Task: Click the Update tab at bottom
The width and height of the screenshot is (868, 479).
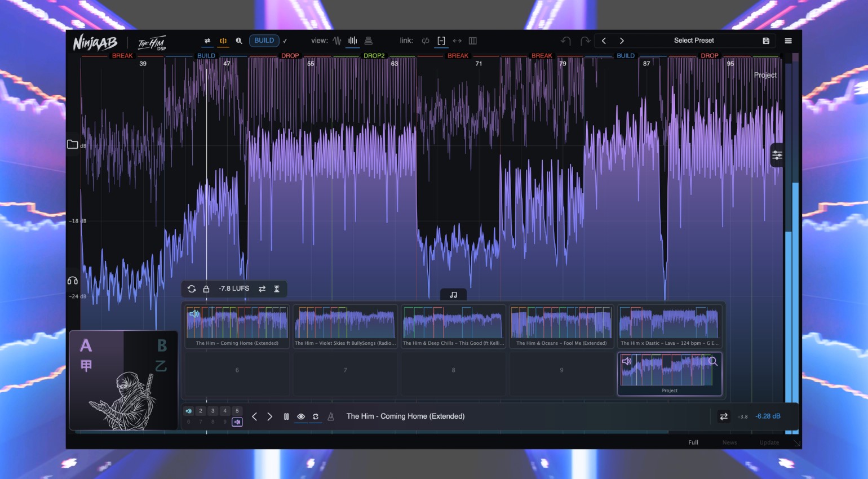Action: [769, 442]
